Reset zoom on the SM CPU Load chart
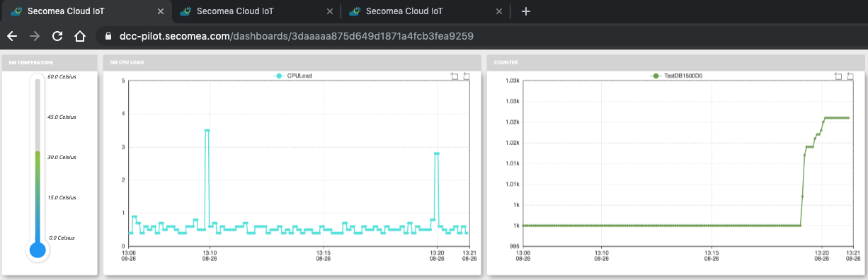The width and height of the screenshot is (868, 280). click(x=467, y=76)
